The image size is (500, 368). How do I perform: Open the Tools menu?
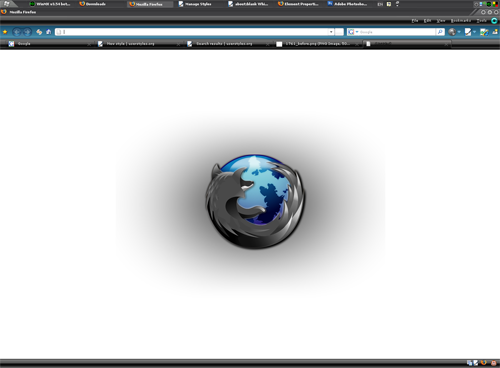[482, 21]
